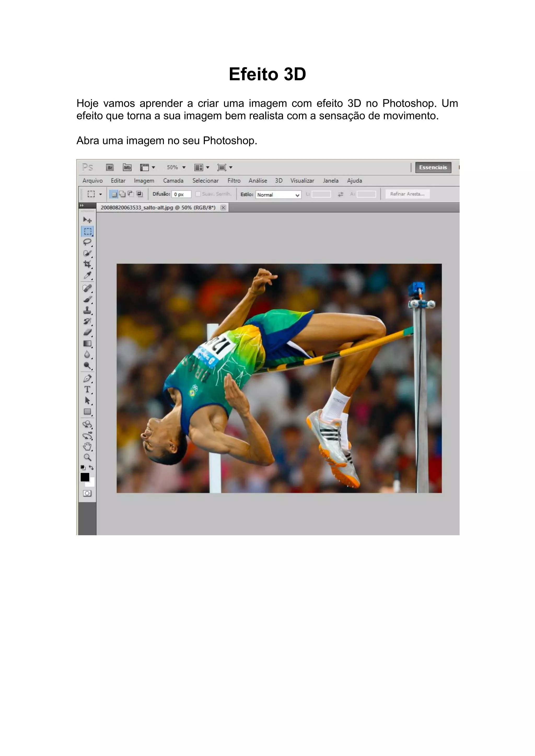The image size is (535, 756).
Task: Pick the Eyedropper tool
Action: click(x=87, y=275)
